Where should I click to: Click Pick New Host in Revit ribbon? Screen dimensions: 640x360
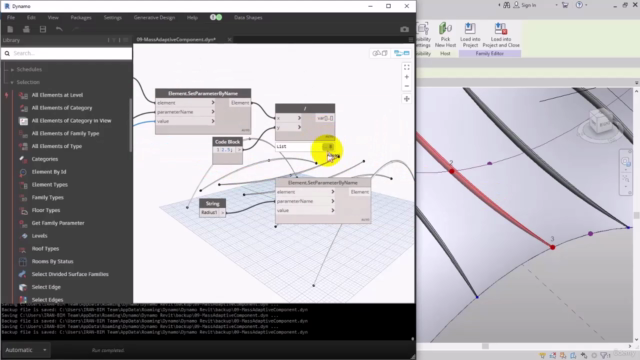(445, 35)
